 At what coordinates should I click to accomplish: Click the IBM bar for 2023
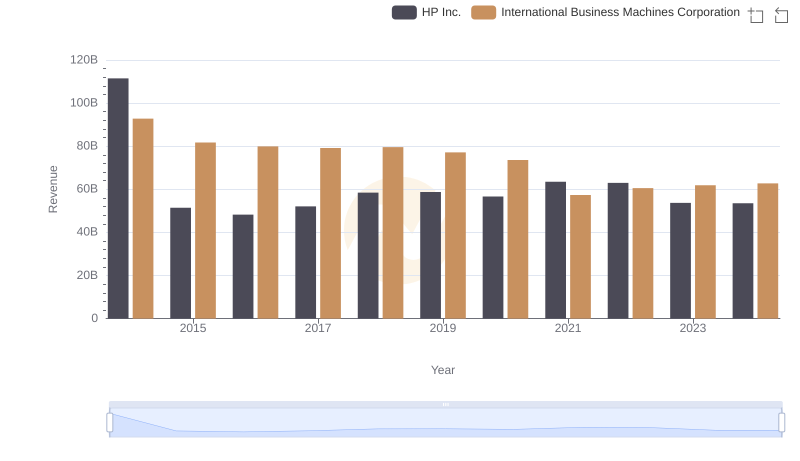706,252
